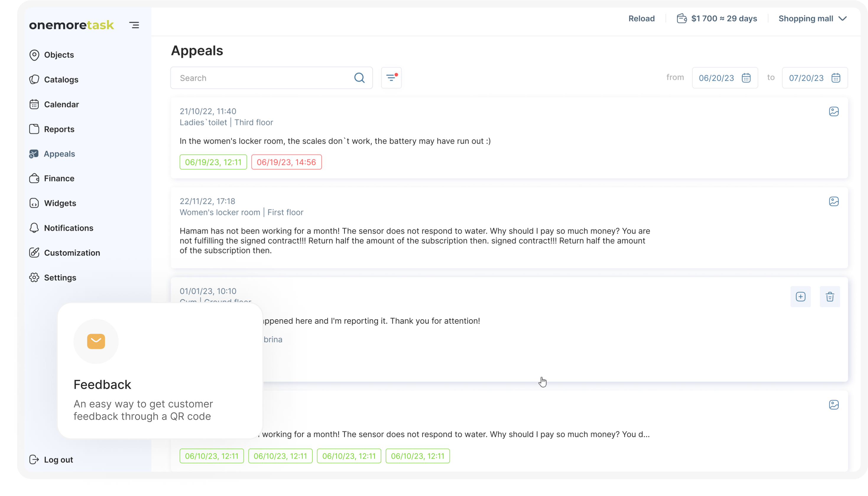Open the filter options icon
This screenshot has width=868, height=496.
click(x=391, y=78)
